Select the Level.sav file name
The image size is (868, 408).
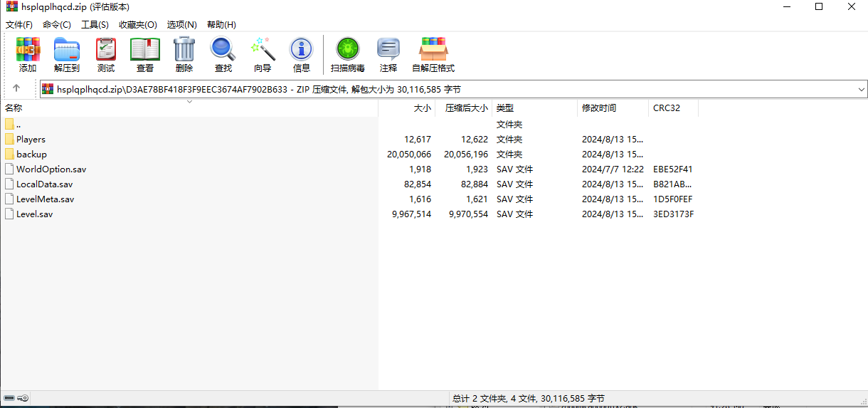[35, 214]
